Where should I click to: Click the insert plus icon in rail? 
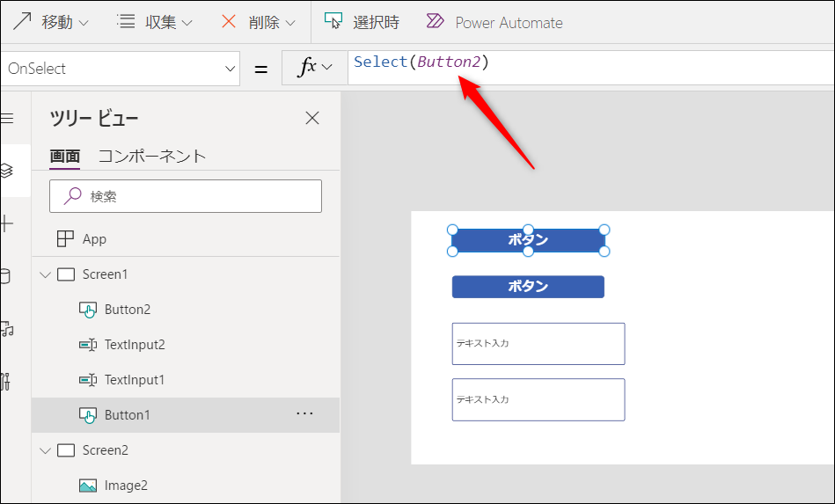[x=6, y=223]
